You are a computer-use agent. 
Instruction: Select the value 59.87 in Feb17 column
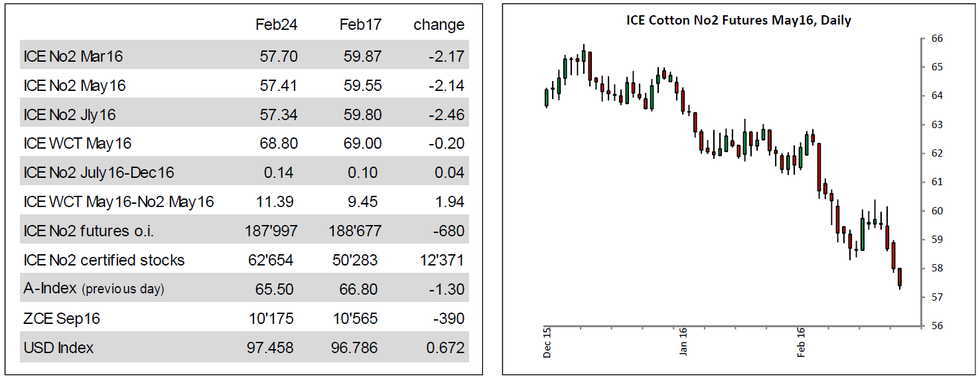pos(363,56)
